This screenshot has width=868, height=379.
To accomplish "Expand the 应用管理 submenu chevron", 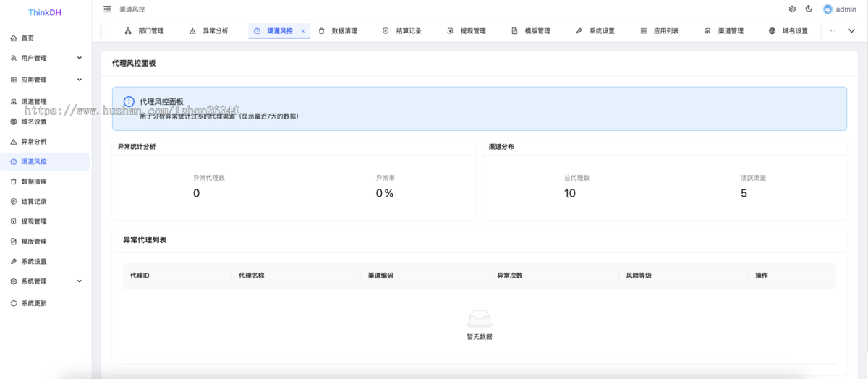I will pyautogui.click(x=80, y=80).
